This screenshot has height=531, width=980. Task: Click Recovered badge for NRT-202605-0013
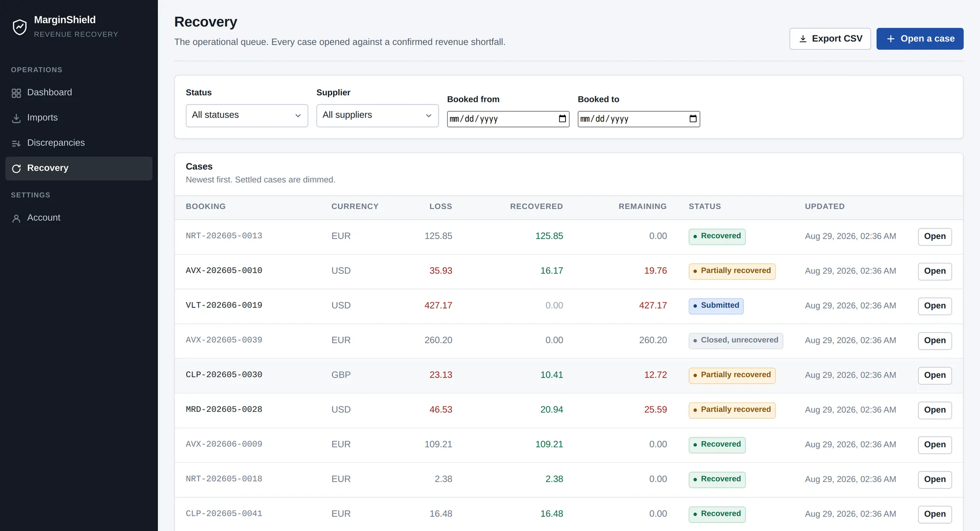click(717, 236)
